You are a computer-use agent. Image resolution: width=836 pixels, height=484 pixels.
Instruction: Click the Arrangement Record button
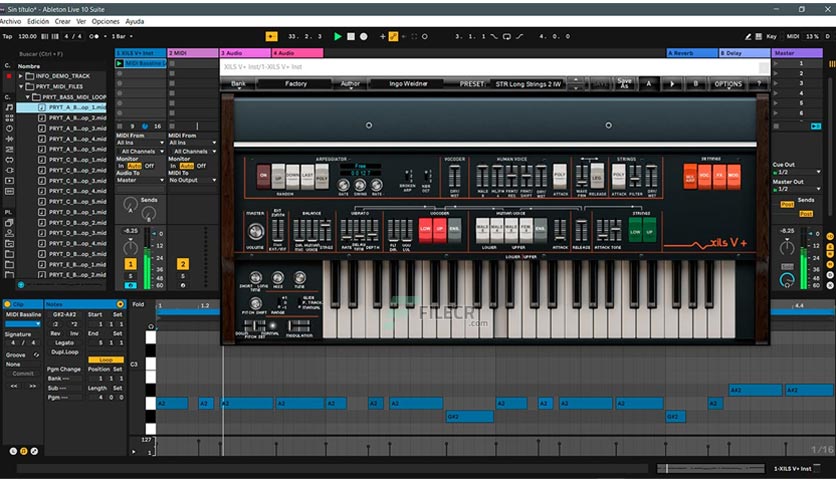[x=363, y=36]
